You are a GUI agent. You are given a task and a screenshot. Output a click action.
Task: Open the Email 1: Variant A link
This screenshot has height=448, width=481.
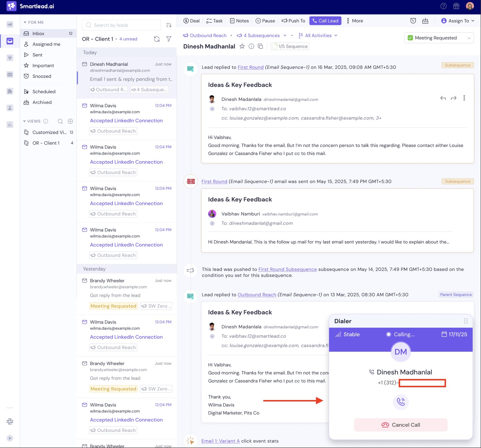point(221,441)
